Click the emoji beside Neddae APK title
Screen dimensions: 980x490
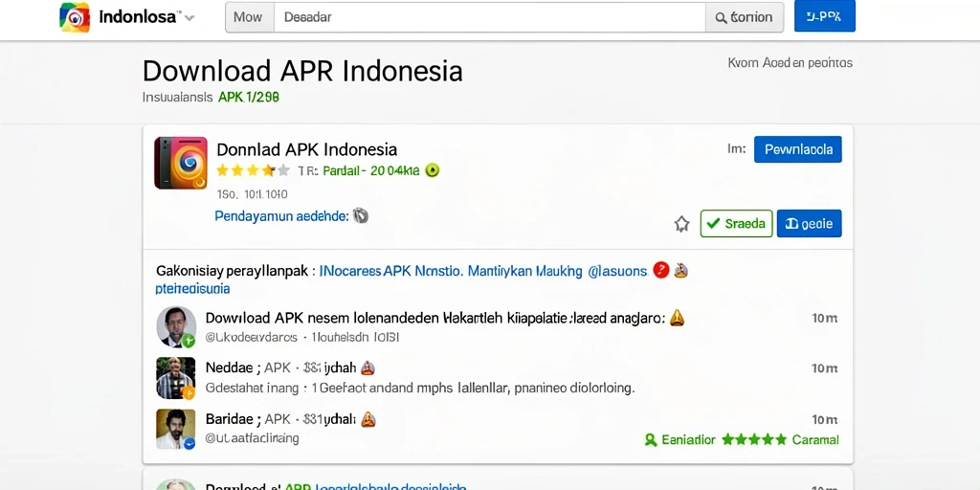tap(367, 368)
